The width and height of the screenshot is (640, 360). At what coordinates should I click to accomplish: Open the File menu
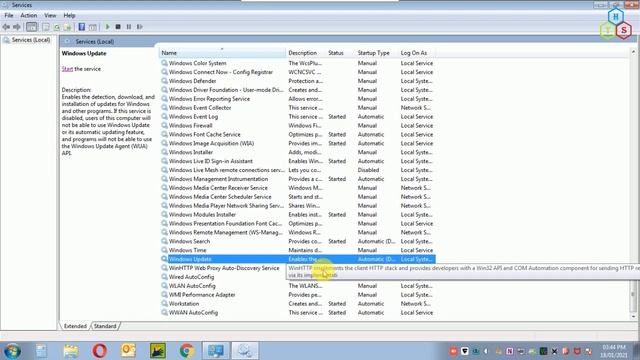pyautogui.click(x=9, y=16)
